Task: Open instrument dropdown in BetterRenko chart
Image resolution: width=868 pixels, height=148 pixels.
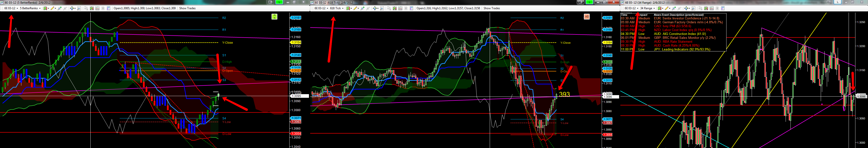Action: coord(11,8)
